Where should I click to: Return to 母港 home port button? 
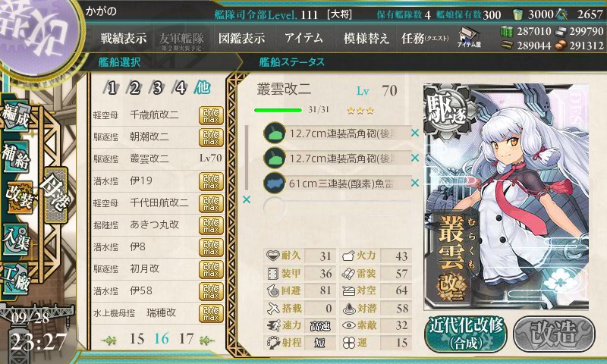55,195
